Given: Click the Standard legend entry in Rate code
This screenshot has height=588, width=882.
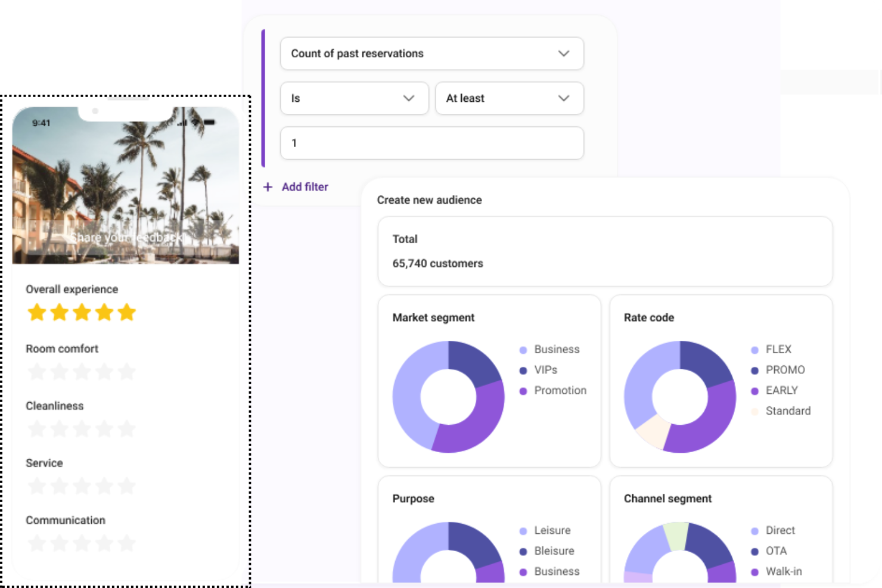Looking at the screenshot, I should coord(781,411).
